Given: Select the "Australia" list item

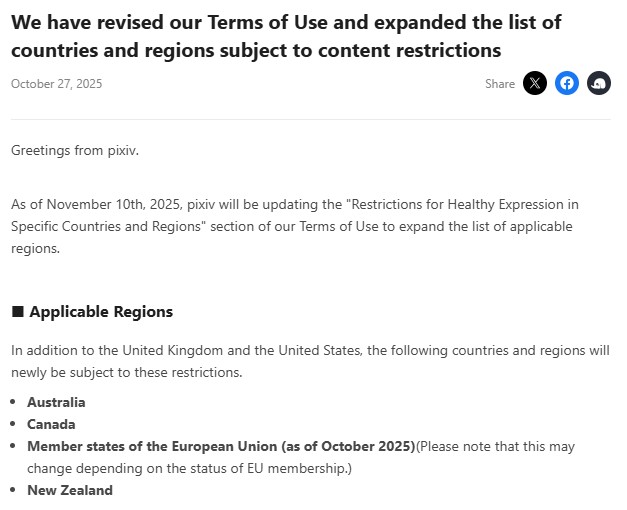Looking at the screenshot, I should tap(56, 402).
